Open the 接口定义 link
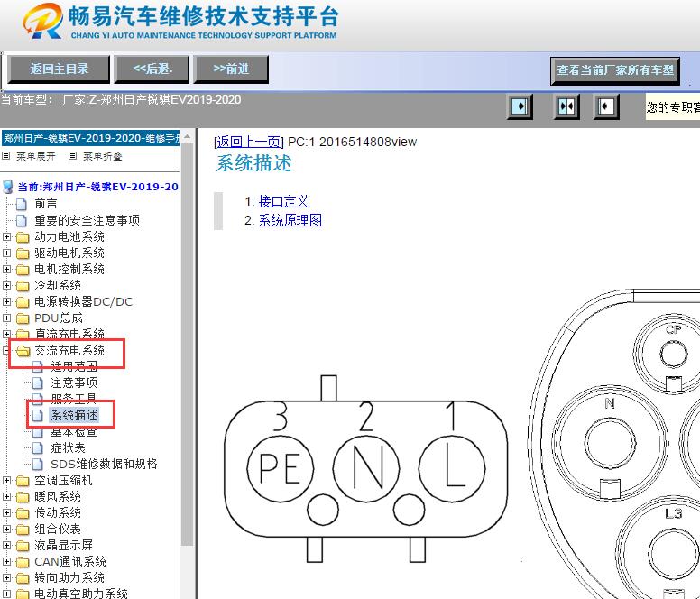The height and width of the screenshot is (599, 700). click(x=283, y=201)
